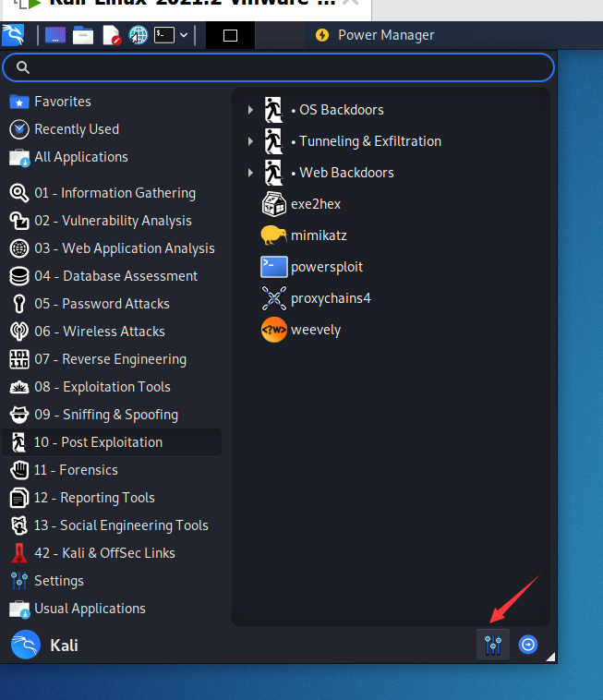
Task: Expand the Web Backdoors submenu arrow
Action: tap(250, 173)
